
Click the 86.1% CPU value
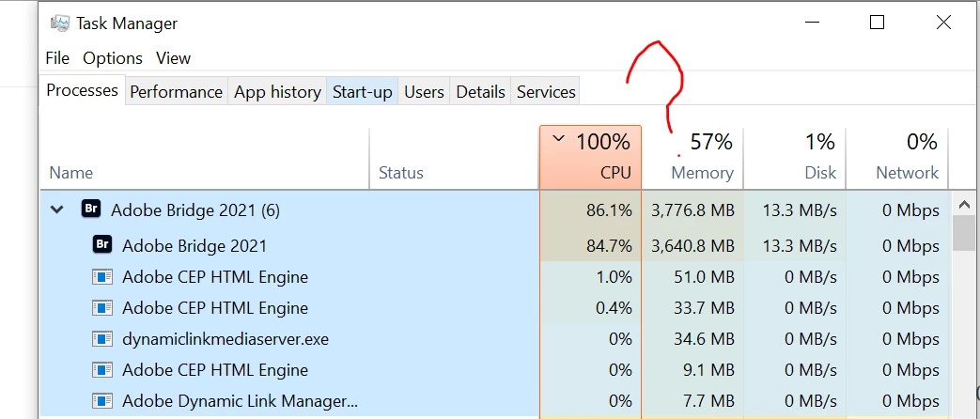tap(609, 210)
